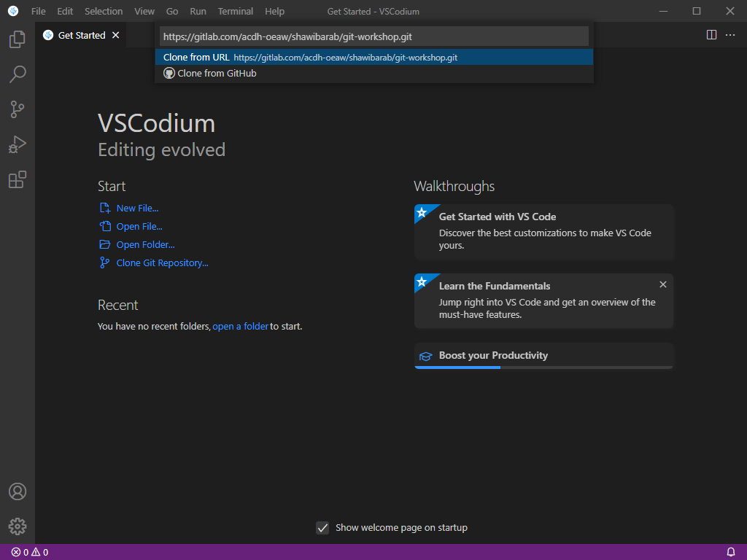
Task: Open the Source Control view icon
Action: (x=18, y=109)
